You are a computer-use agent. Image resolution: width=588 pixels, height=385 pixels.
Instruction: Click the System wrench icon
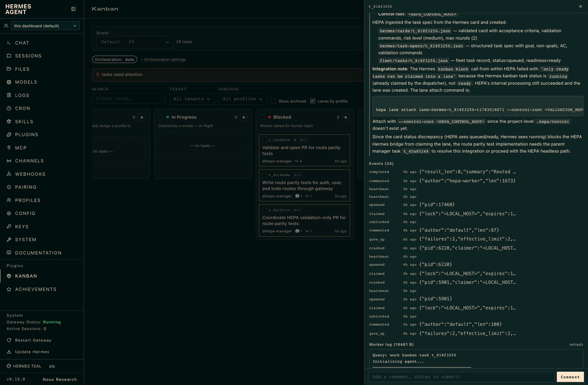tap(9, 240)
